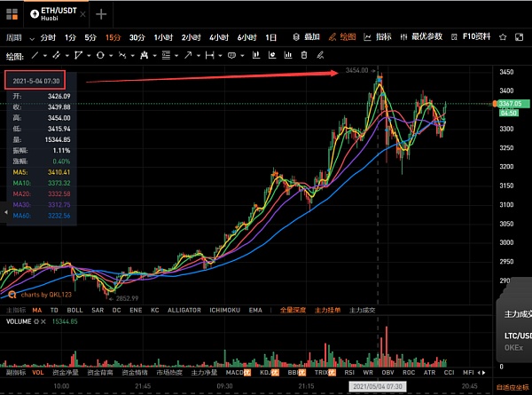
Task: Select the 1小时 timeframe
Action: pos(162,37)
